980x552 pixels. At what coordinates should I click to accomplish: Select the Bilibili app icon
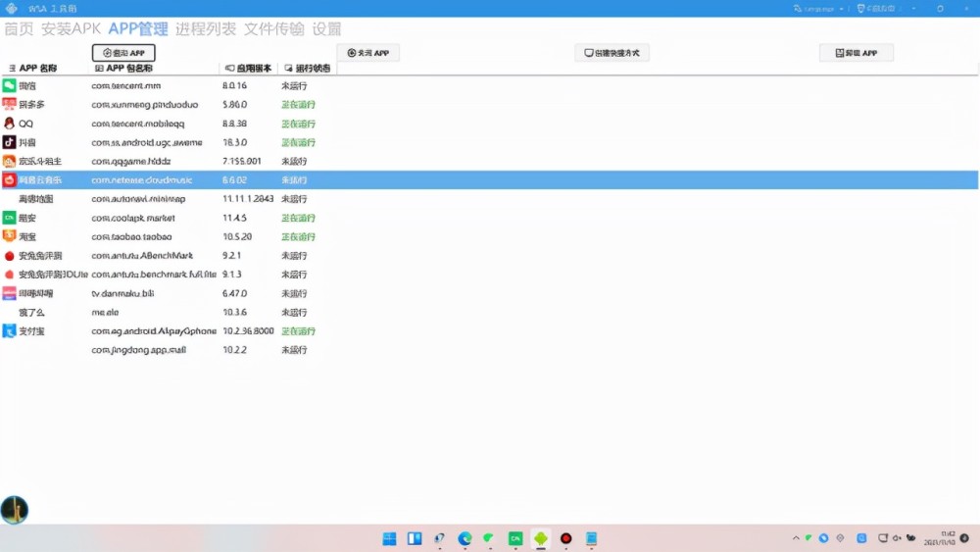[9, 293]
